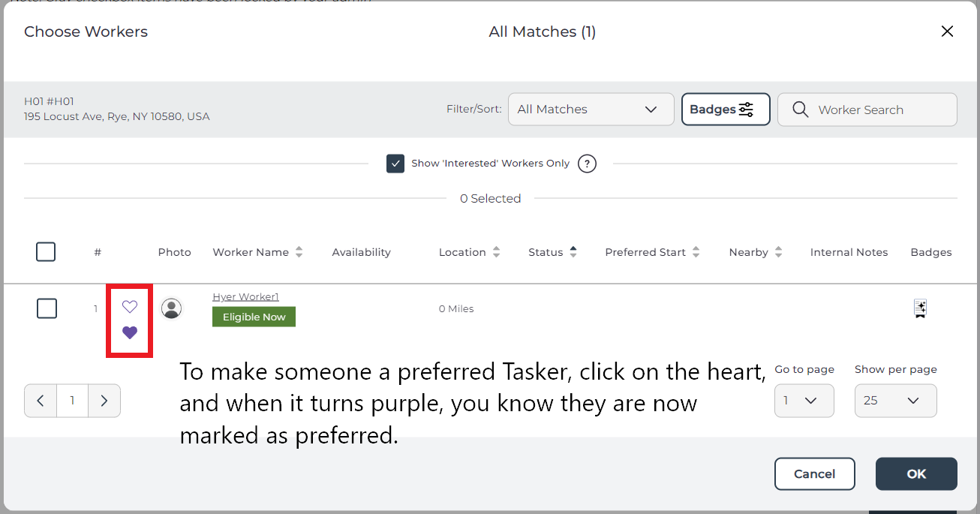Expand the Show per page dropdown

pyautogui.click(x=896, y=401)
